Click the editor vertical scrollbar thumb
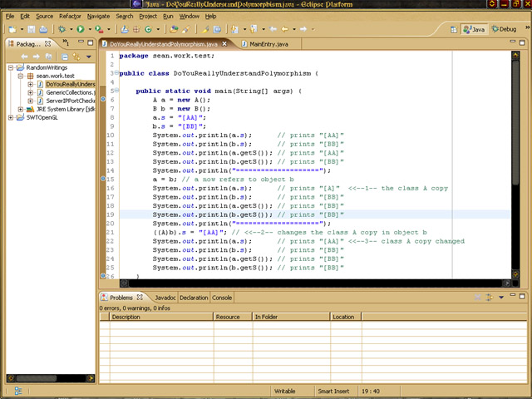Image resolution: width=532 pixels, height=399 pixels. (515, 123)
